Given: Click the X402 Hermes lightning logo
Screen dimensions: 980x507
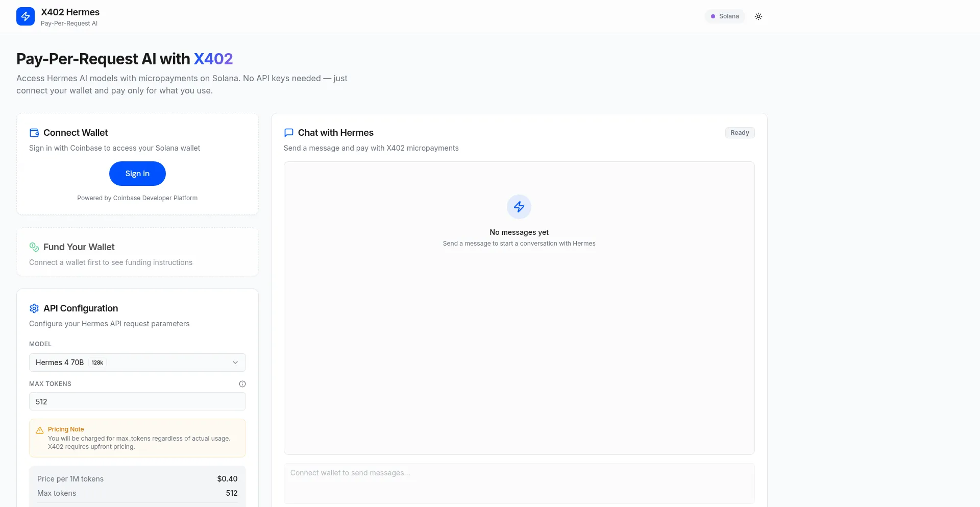Looking at the screenshot, I should 26,16.
